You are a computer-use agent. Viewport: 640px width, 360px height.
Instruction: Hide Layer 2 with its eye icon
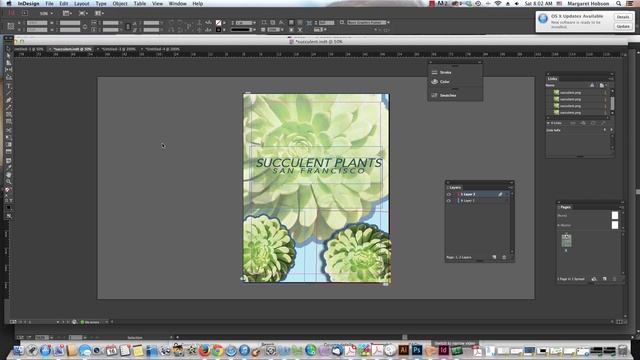pos(449,194)
